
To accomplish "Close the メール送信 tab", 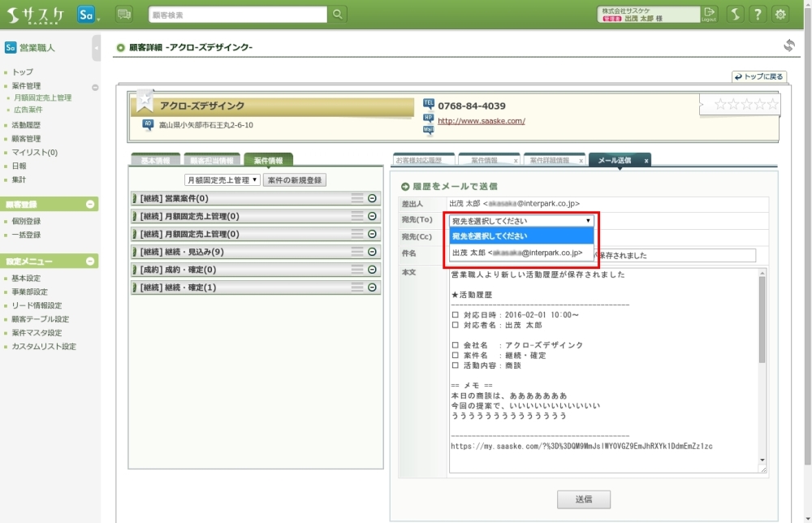I will pyautogui.click(x=646, y=161).
